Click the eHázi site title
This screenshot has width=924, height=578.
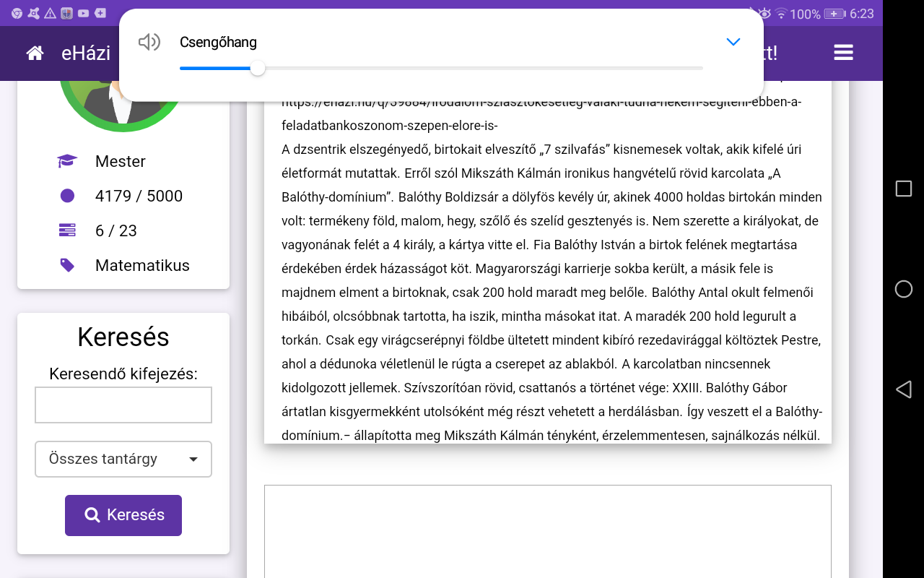(x=86, y=53)
